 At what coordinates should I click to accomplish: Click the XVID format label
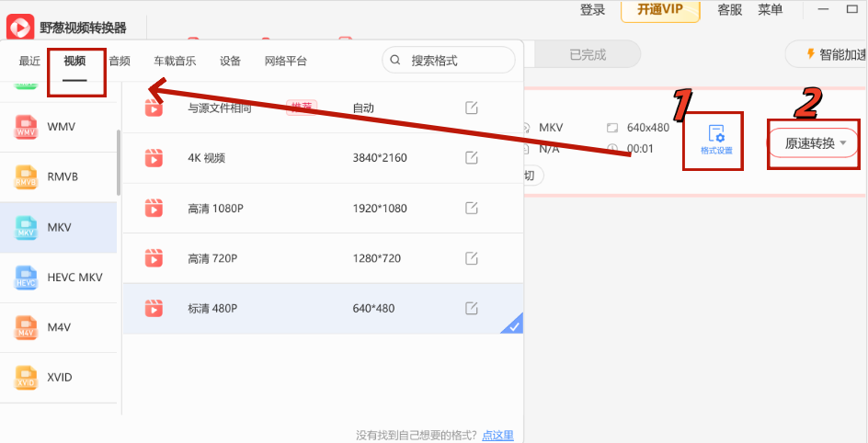59,377
